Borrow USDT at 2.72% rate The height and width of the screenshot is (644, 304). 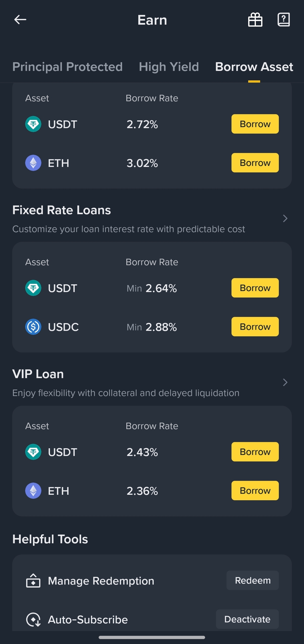[255, 124]
